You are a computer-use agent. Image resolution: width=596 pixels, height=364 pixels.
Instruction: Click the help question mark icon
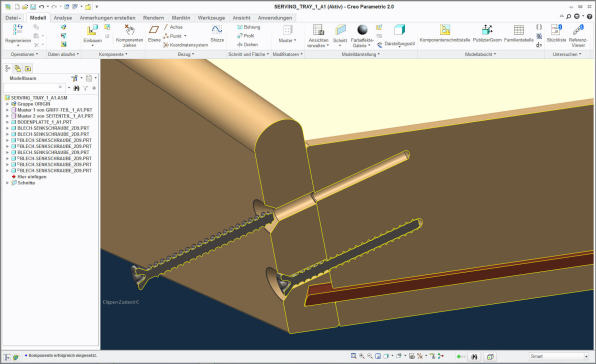click(590, 17)
